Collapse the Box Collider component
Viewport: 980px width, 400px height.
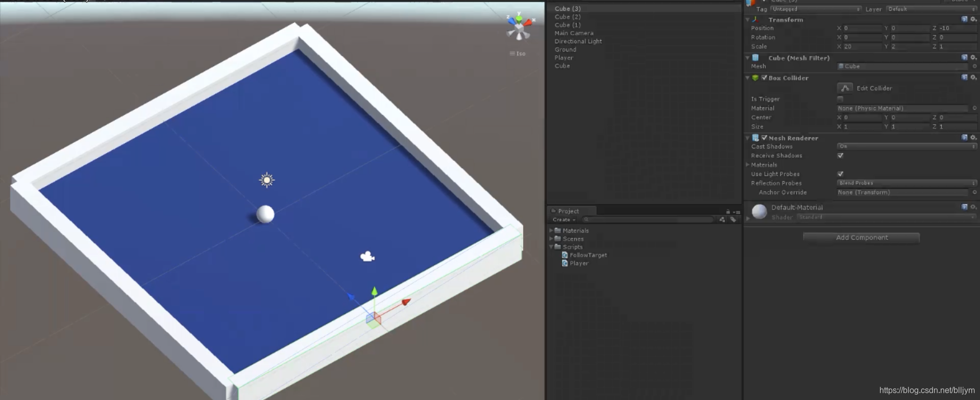point(748,78)
